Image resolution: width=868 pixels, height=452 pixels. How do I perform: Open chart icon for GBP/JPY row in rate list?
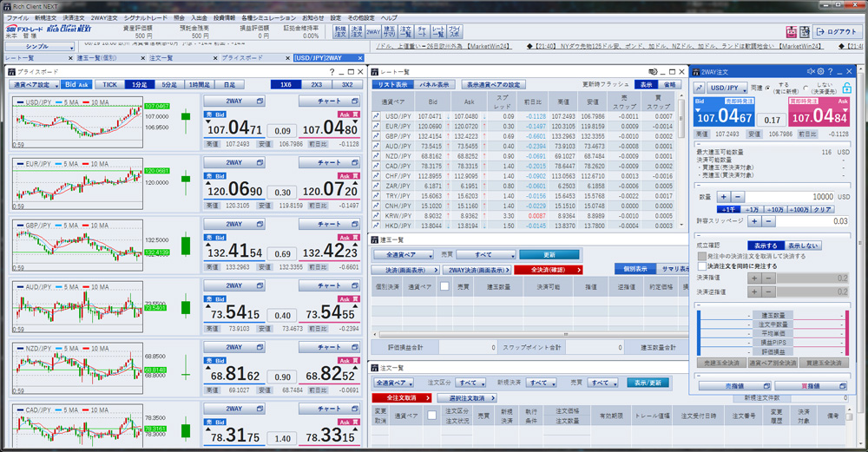coord(376,136)
